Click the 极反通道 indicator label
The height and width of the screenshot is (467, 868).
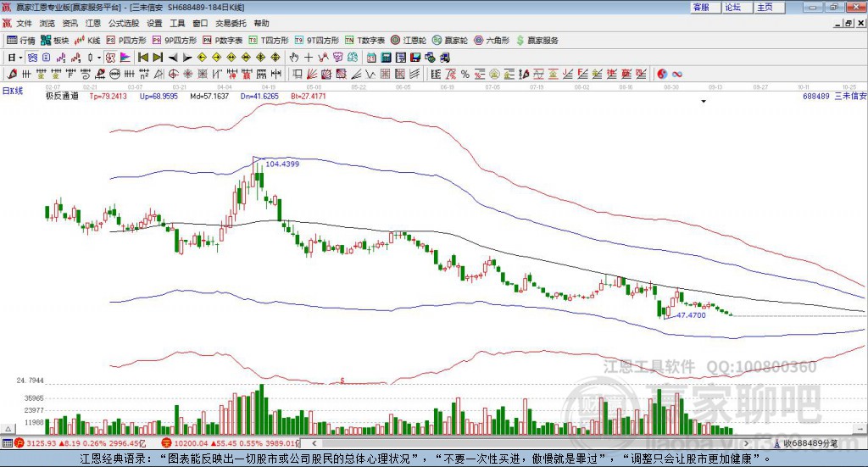(x=62, y=96)
